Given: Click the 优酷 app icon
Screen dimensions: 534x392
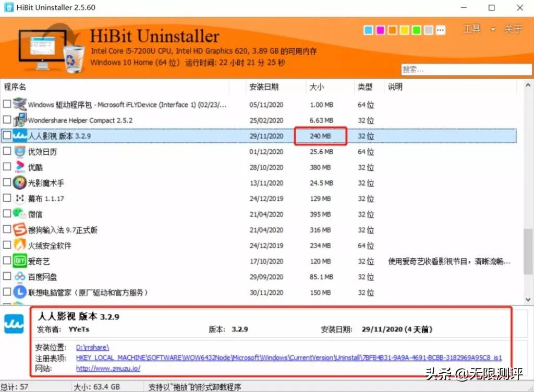Looking at the screenshot, I should pyautogui.click(x=20, y=167).
